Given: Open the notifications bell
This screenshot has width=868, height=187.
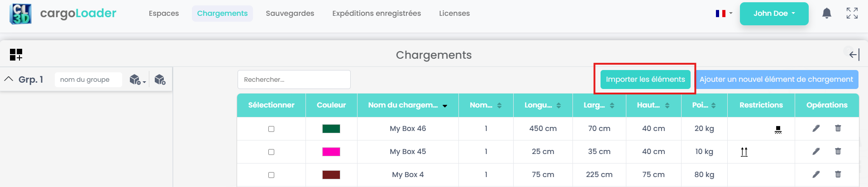Looking at the screenshot, I should [x=826, y=13].
